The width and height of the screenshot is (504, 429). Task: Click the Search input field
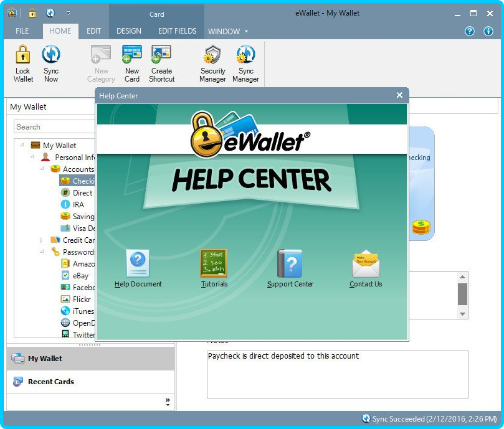[x=54, y=126]
